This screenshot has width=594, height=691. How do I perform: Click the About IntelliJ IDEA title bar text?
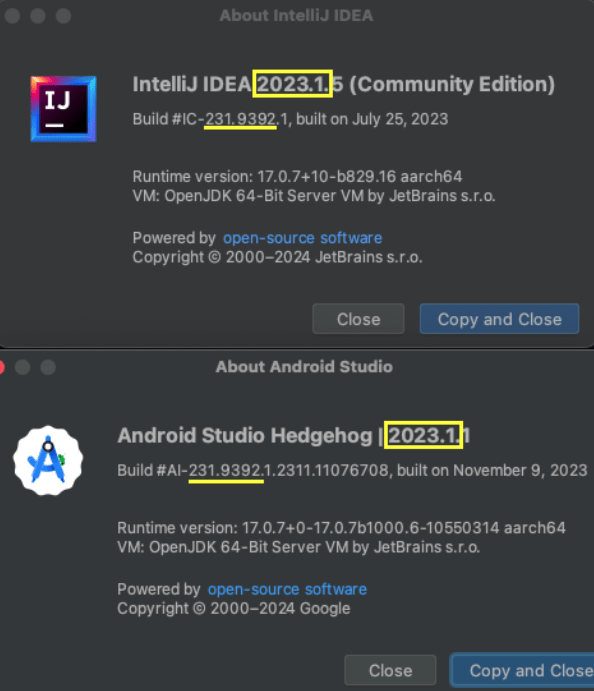[x=297, y=16]
